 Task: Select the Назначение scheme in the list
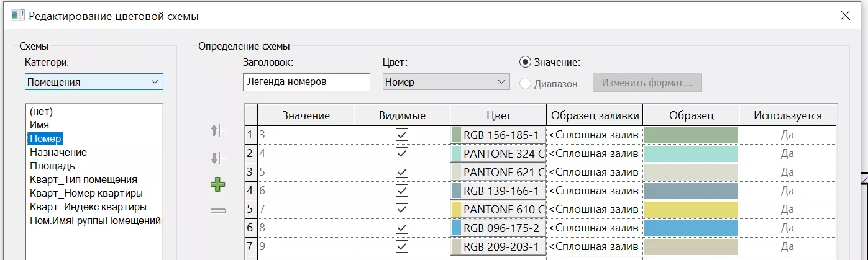(58, 152)
